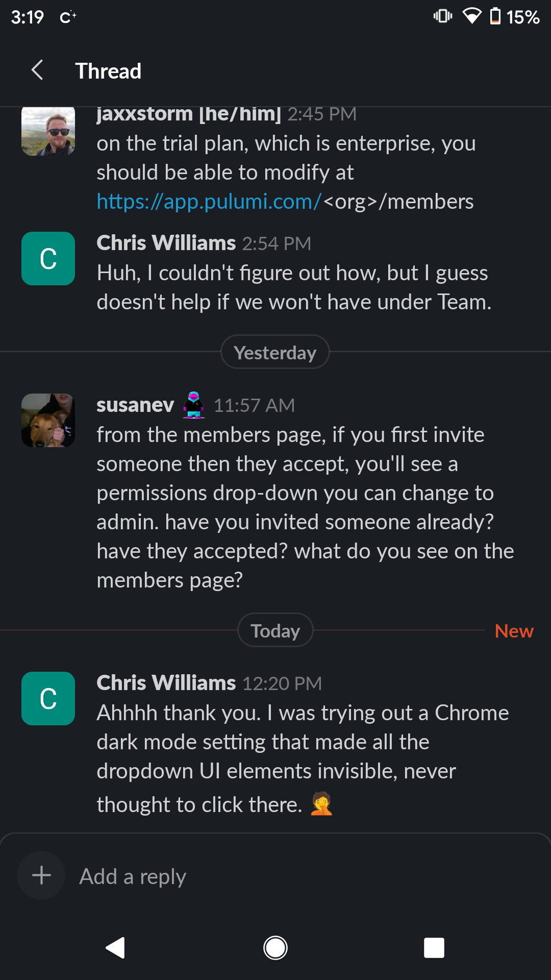Image resolution: width=551 pixels, height=980 pixels.
Task: Tap the Chromecast icon in status bar
Action: coord(68,17)
